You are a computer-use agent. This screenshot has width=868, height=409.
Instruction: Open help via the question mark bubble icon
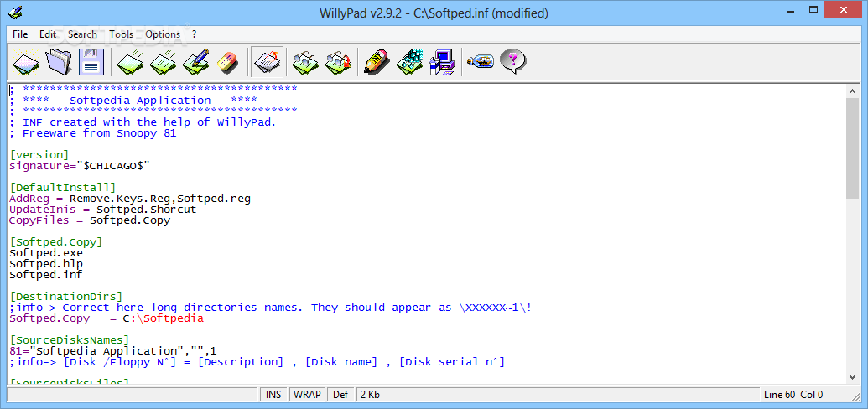512,61
